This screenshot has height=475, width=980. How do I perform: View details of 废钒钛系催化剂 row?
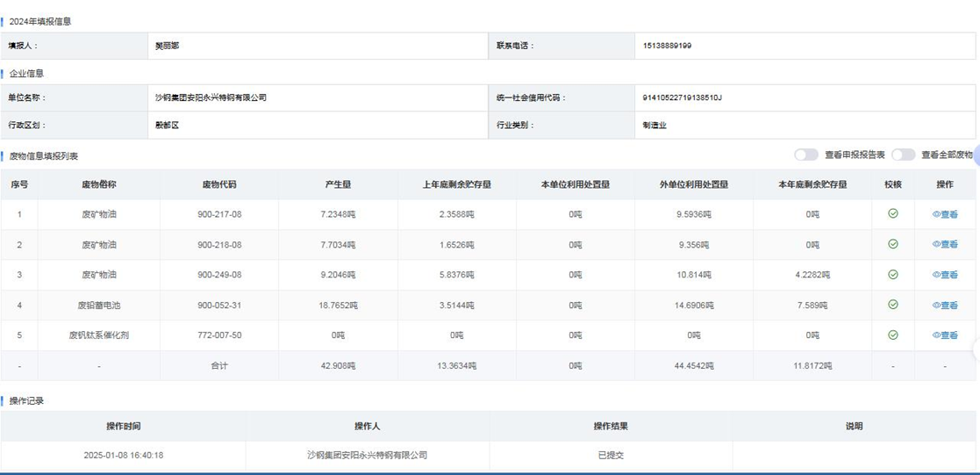pyautogui.click(x=945, y=335)
